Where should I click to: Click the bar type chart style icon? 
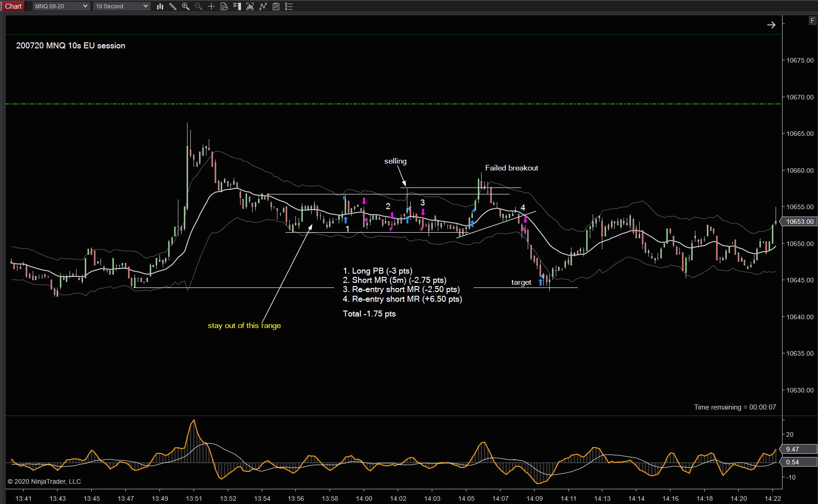(x=160, y=6)
